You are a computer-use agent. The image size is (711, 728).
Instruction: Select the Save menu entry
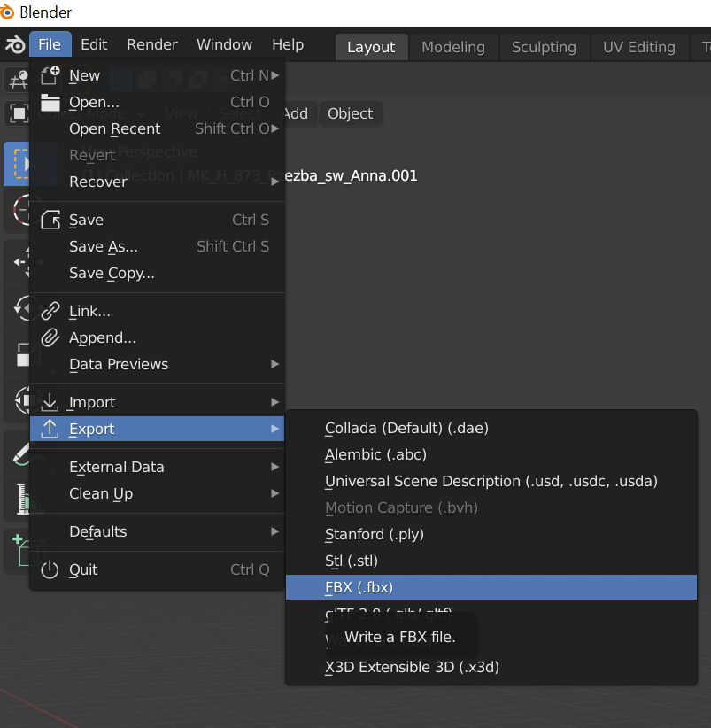click(158, 220)
